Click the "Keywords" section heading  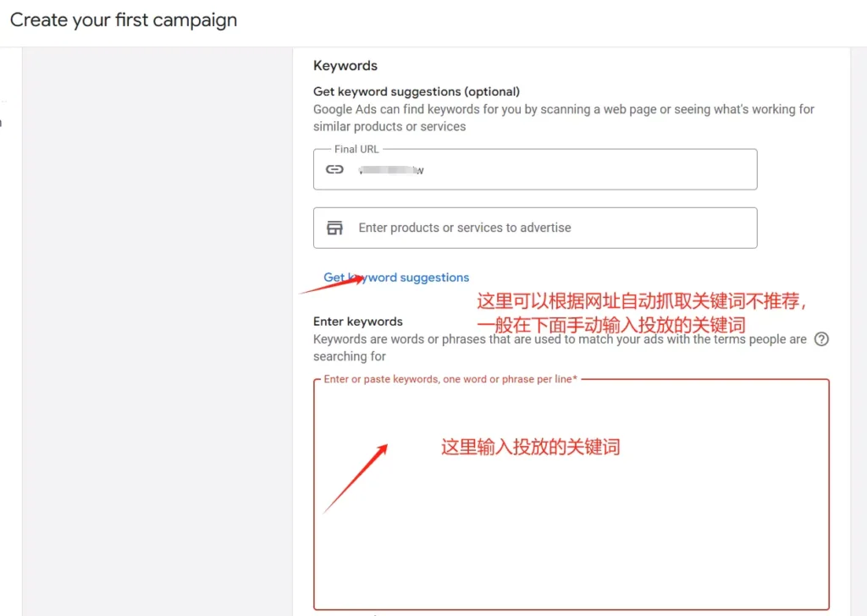[345, 65]
